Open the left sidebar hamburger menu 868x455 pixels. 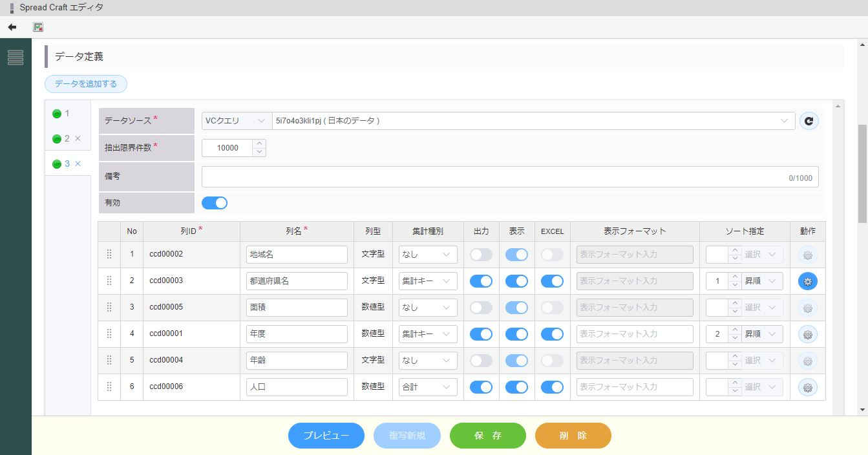pyautogui.click(x=16, y=58)
